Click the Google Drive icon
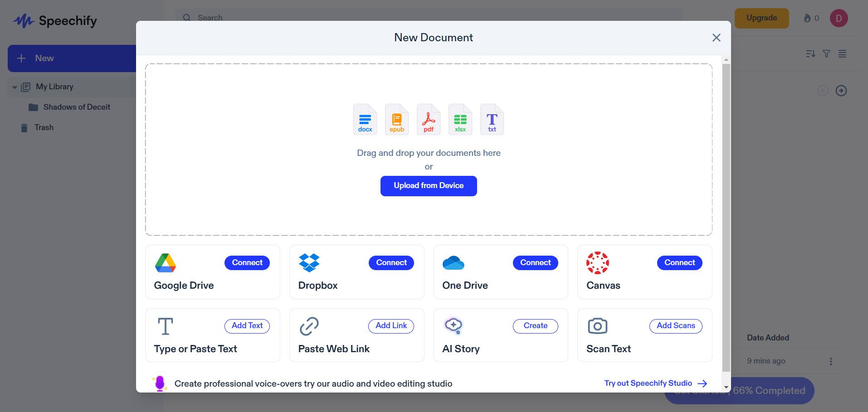 click(166, 263)
